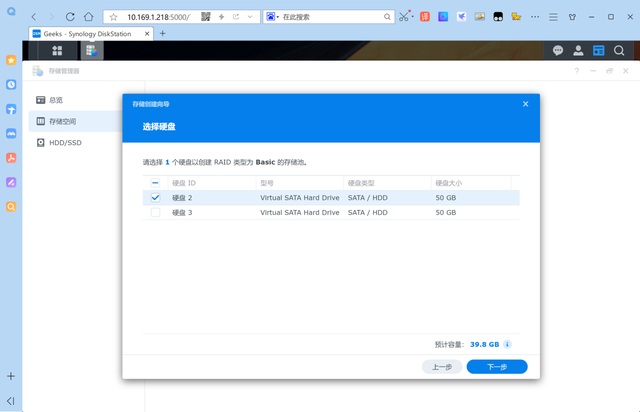Open the DSM user account icon

click(578, 51)
